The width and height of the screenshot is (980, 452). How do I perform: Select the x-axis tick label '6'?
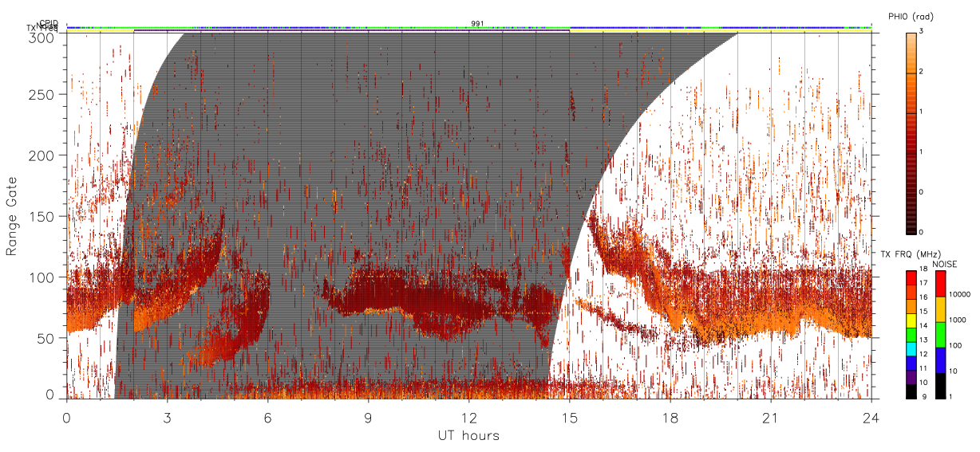(x=267, y=417)
